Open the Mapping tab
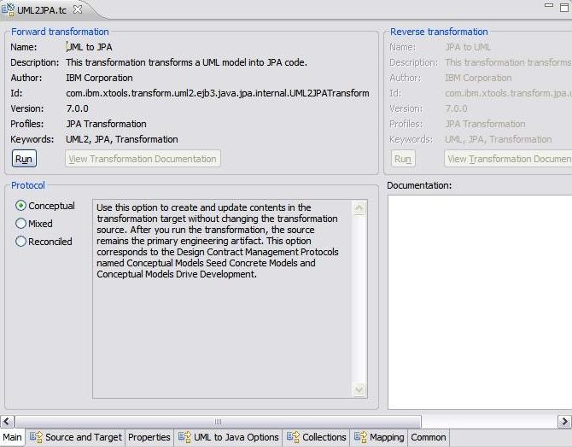Screen dimensions: 572x447 click(379, 437)
